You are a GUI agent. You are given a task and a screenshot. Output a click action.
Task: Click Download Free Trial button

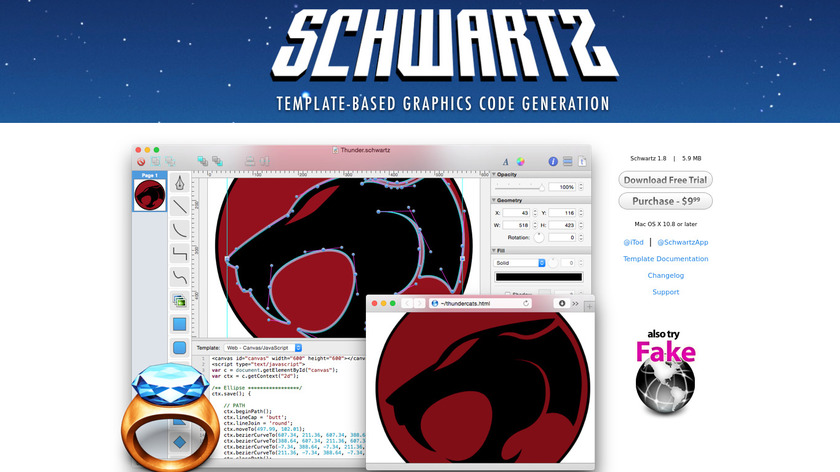[x=665, y=180]
